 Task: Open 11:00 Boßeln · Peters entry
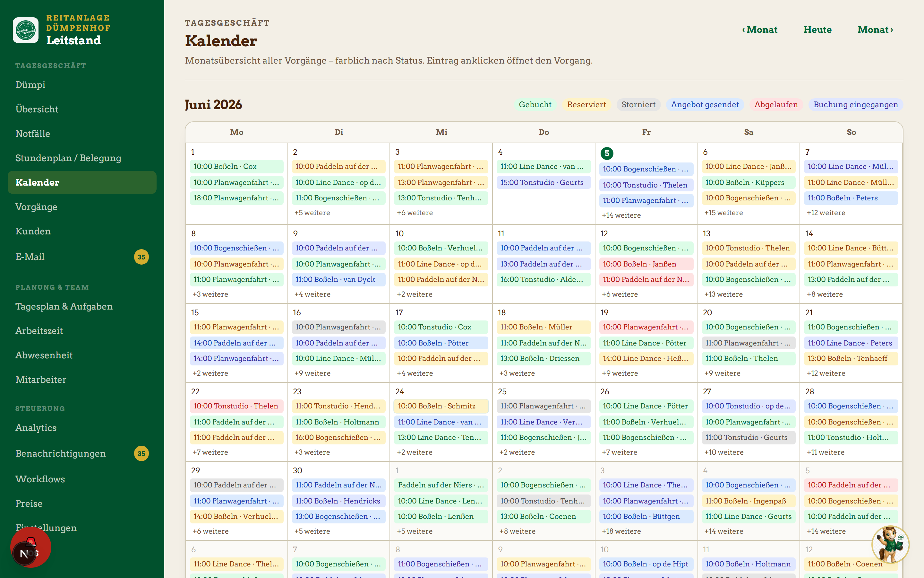[851, 198]
